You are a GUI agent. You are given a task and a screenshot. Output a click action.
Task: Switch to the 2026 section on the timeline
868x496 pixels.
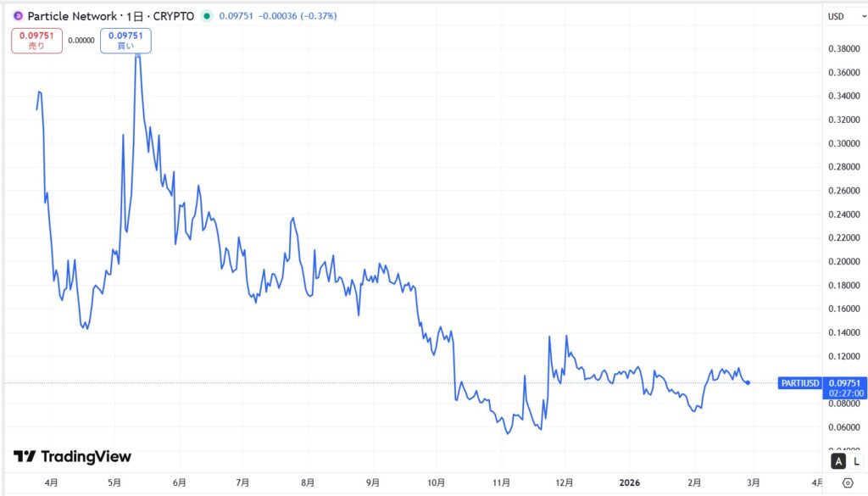coord(631,481)
